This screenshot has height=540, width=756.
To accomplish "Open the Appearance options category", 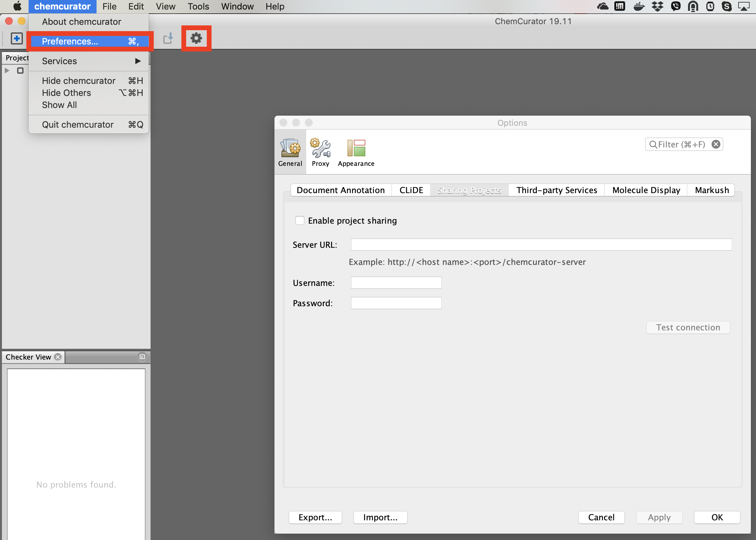I will (x=356, y=152).
